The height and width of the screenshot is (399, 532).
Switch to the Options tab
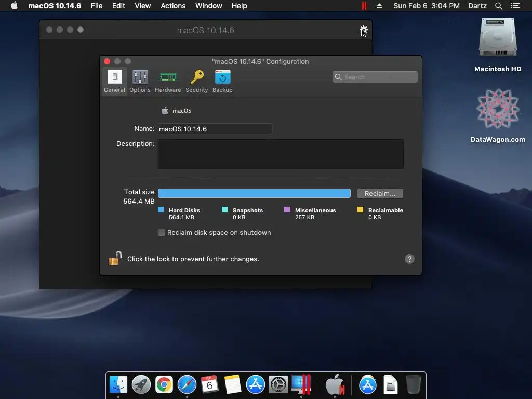click(140, 81)
